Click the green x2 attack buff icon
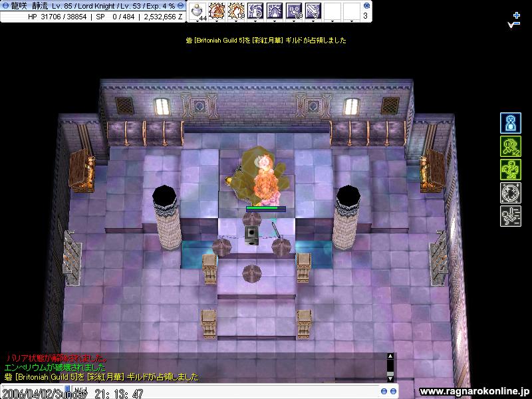532x399 pixels. pyautogui.click(x=511, y=146)
